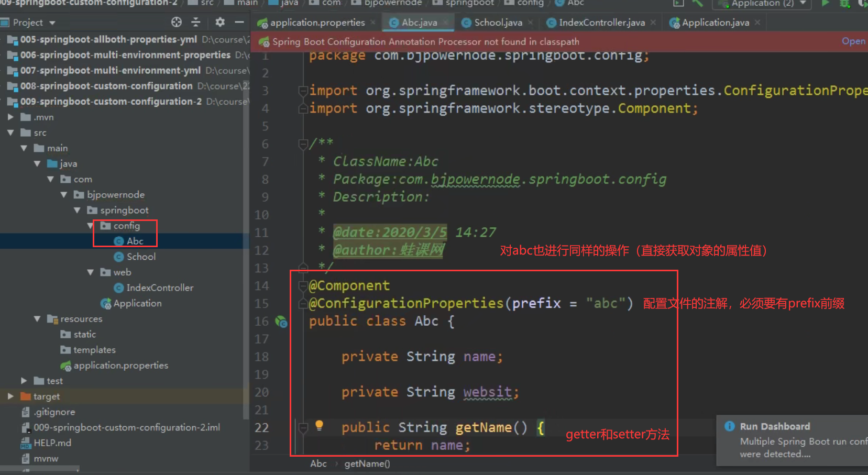Screen dimensions: 868x475
Task: Select the HELP.md file
Action: click(x=52, y=443)
